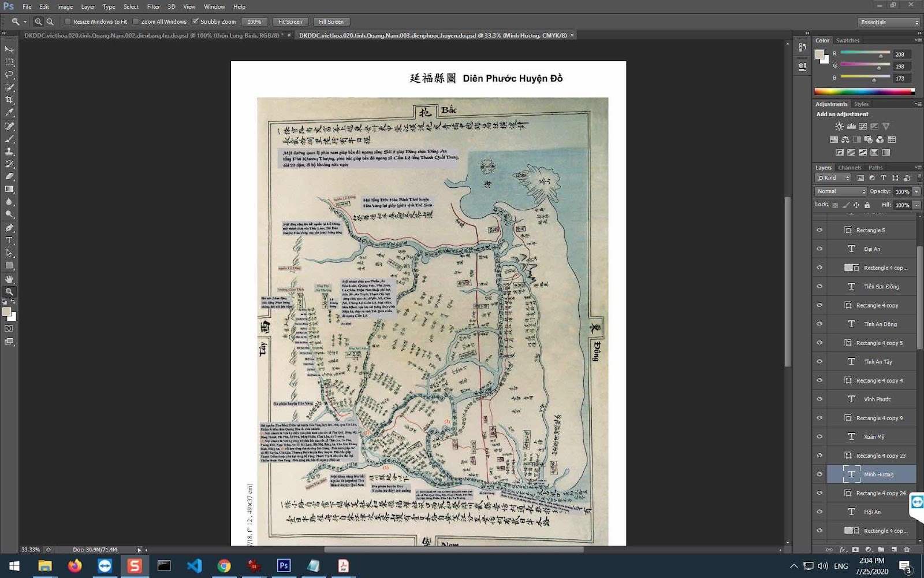The height and width of the screenshot is (578, 924).
Task: Add a Levels adjustment
Action: click(851, 127)
